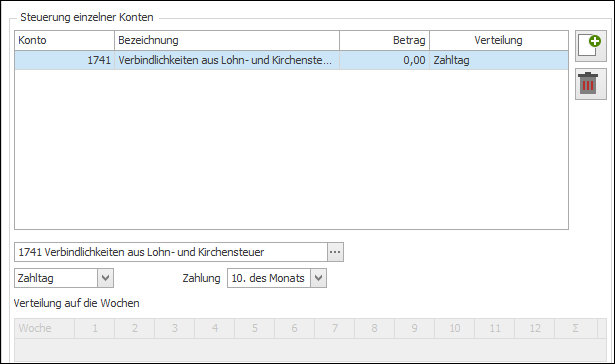Viewport: 615px width, 364px height.
Task: Expand the Zahltag distribution dropdown
Action: (x=105, y=278)
